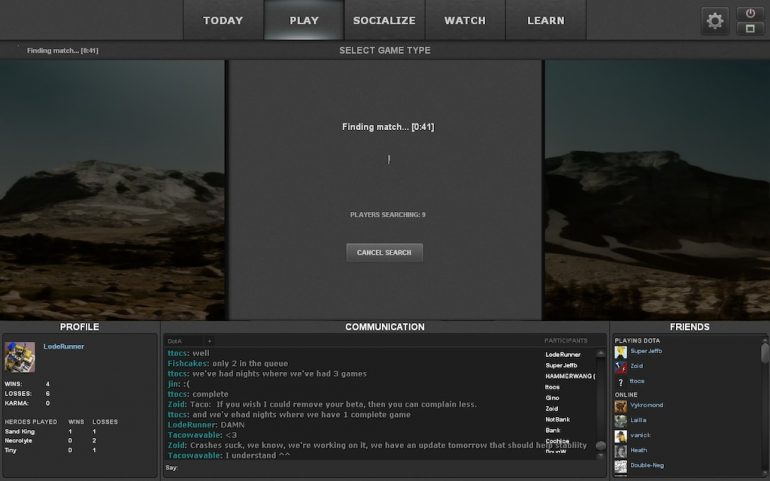Click Lailla's avatar in friends list
This screenshot has width=770, height=481.
tap(621, 420)
